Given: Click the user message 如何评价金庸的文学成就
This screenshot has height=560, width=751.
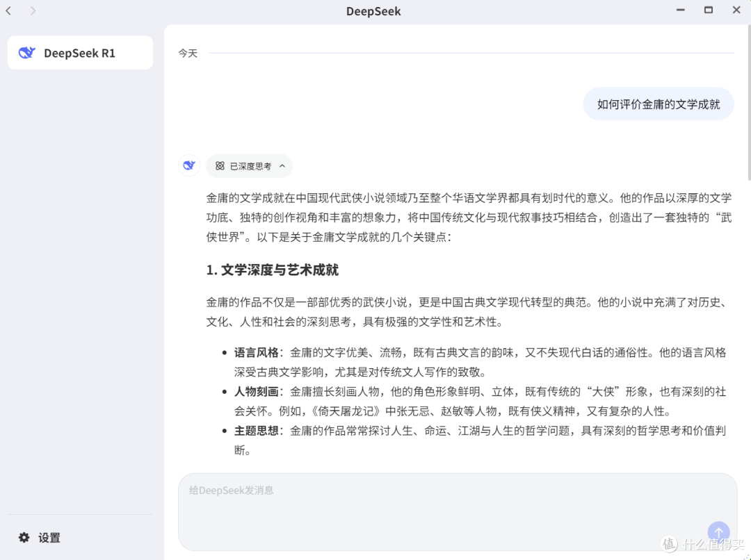Looking at the screenshot, I should tap(659, 104).
